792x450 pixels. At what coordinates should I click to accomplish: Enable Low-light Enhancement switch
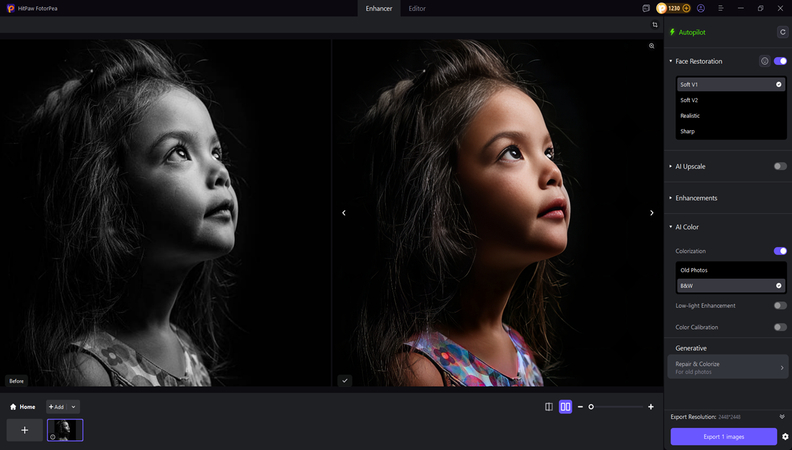tap(780, 306)
